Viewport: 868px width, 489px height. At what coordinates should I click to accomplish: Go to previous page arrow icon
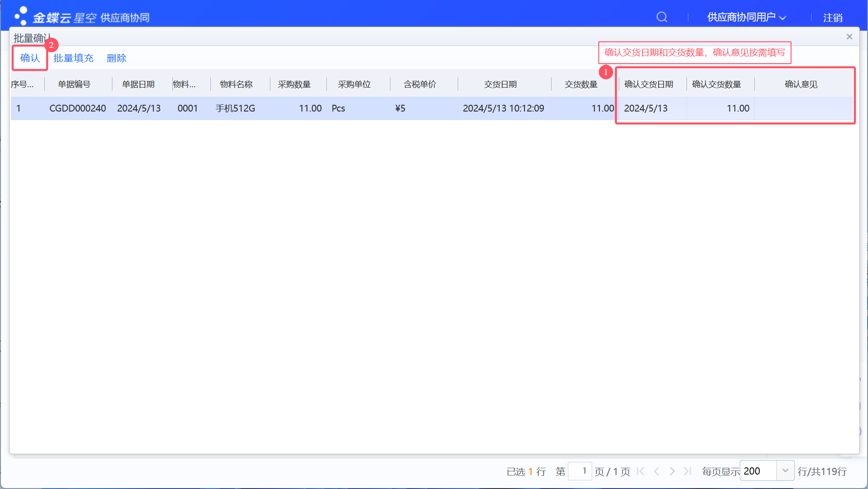coord(657,471)
